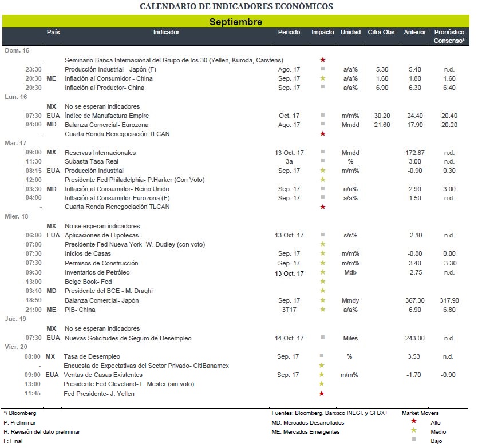The width and height of the screenshot is (486, 448).
Task: Click the grey square for Índice de Manufactura Empire
Action: (323, 115)
